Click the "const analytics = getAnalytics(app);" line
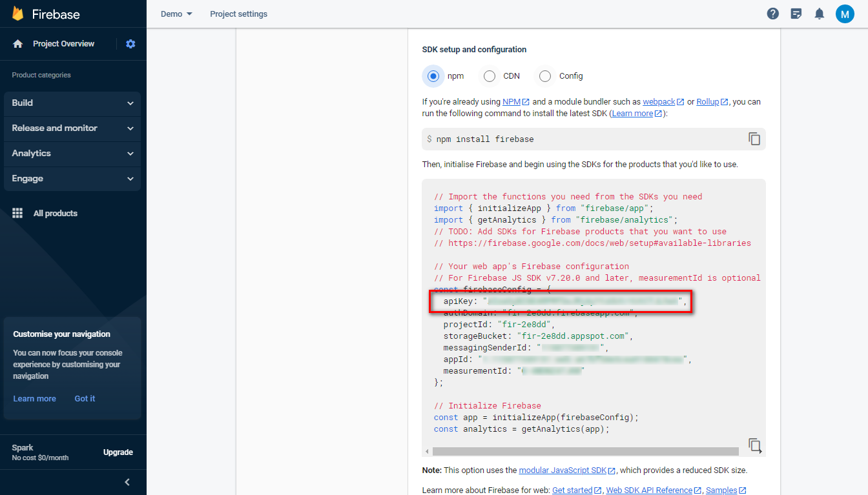The image size is (868, 495). [x=522, y=429]
